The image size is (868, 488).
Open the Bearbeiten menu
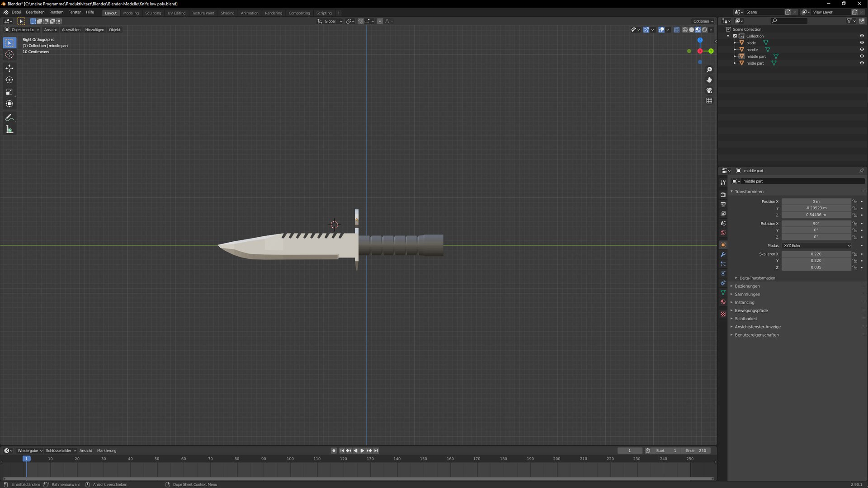[x=35, y=12]
